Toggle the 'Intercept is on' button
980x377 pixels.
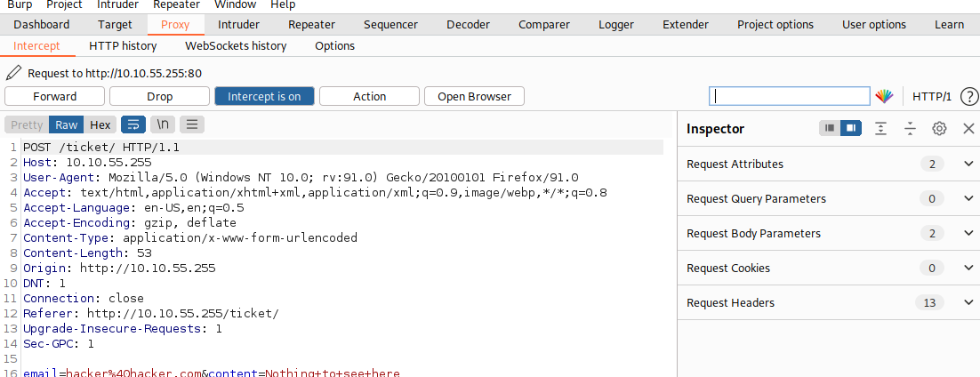tap(264, 96)
